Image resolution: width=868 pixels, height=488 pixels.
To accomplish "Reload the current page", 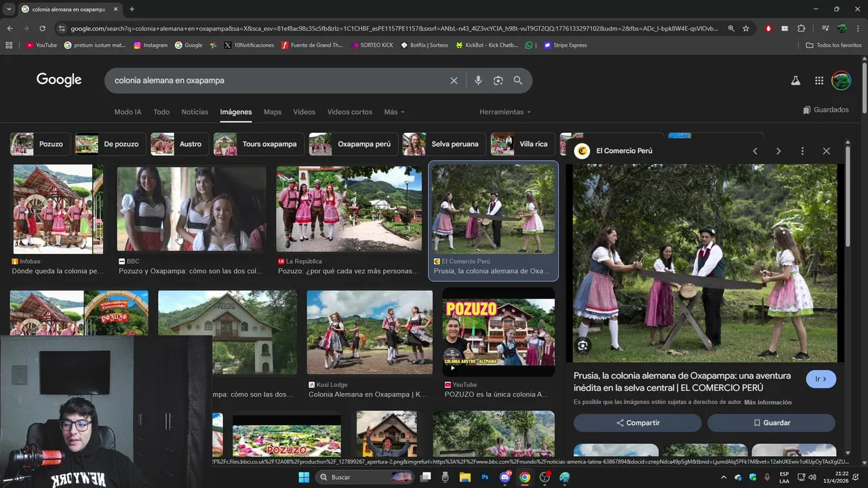I will tap(42, 28).
